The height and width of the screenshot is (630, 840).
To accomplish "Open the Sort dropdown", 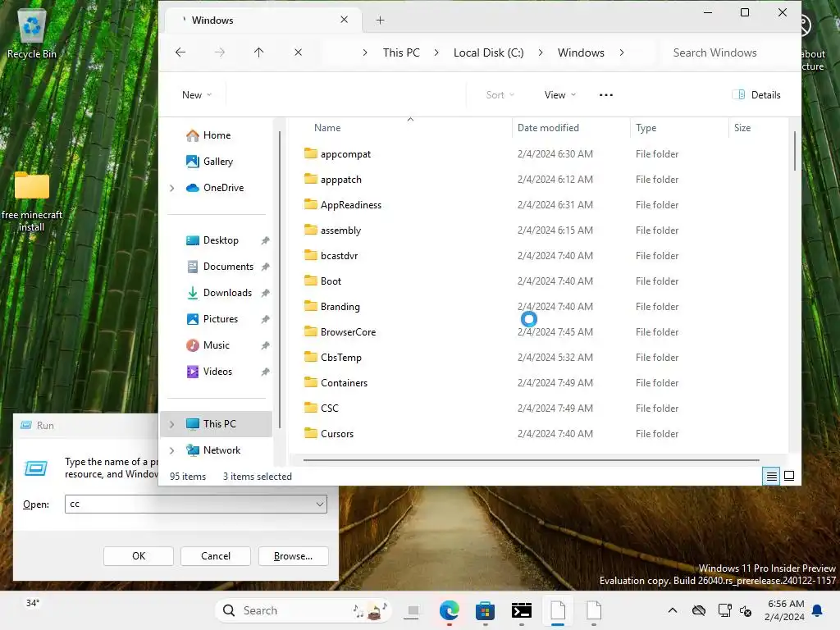I will [x=500, y=95].
